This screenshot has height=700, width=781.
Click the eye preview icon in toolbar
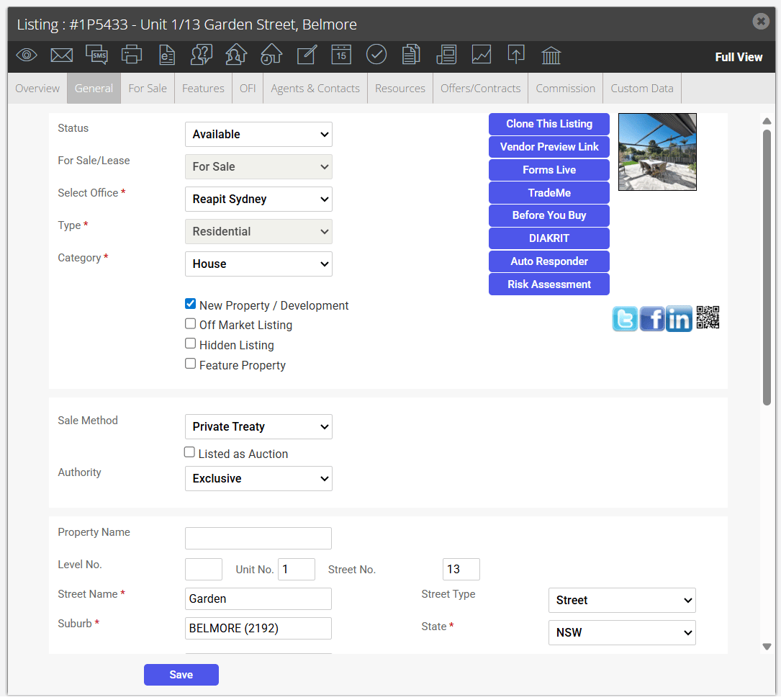point(27,55)
